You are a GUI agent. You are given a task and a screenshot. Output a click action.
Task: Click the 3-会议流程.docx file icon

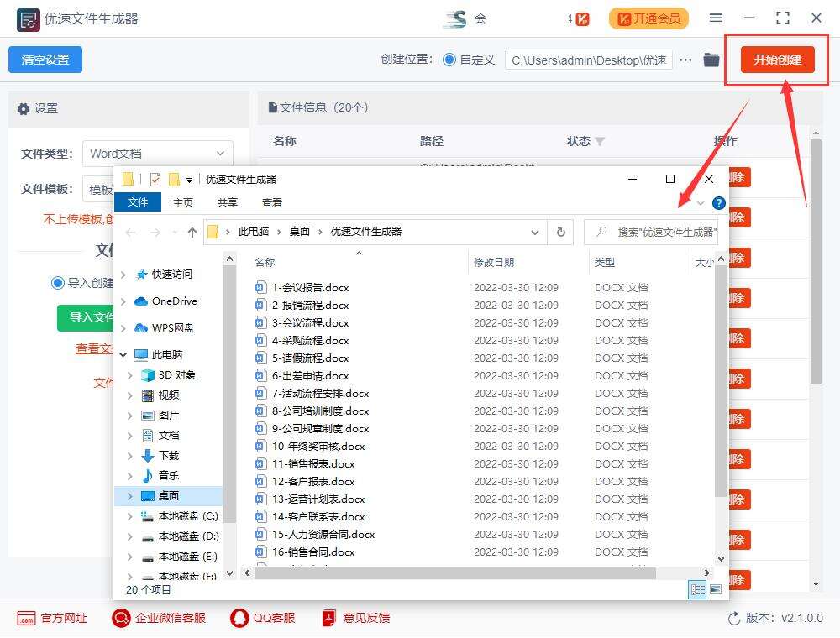[260, 322]
